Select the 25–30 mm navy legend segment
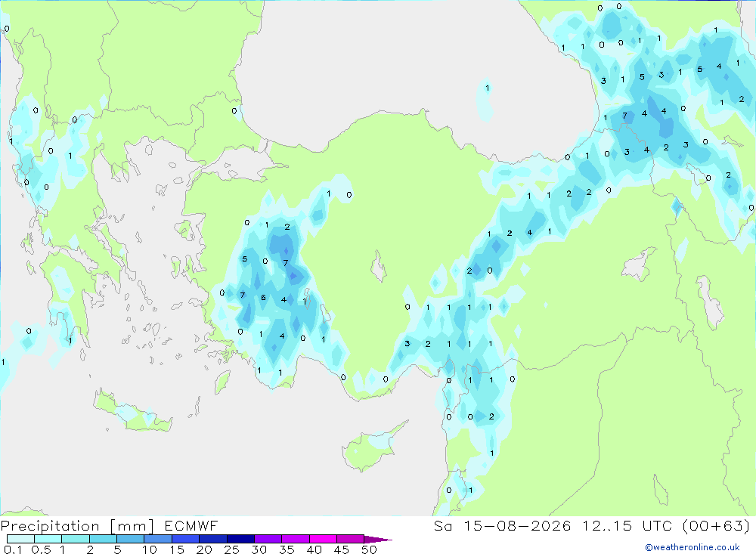756x554 pixels. pos(240,539)
